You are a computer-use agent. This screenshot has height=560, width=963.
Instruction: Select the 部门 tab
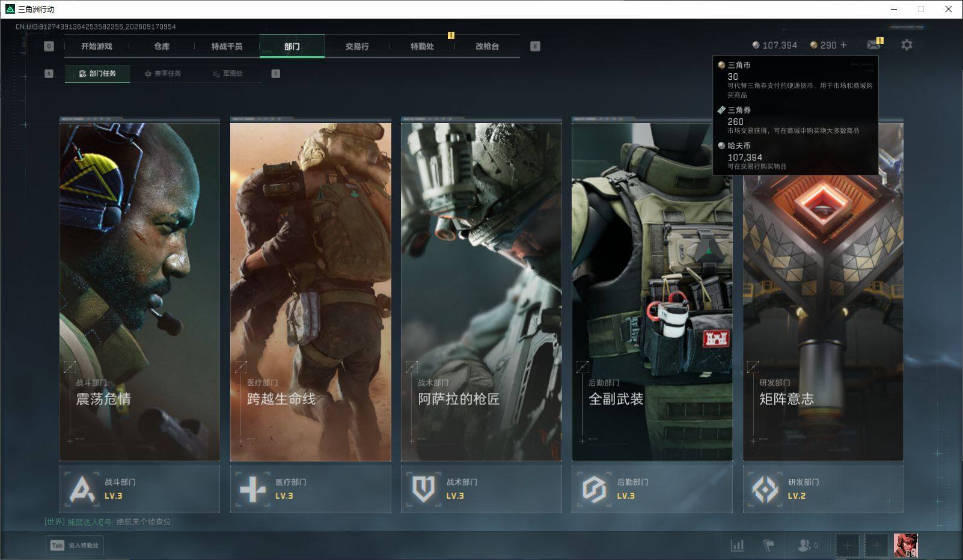click(x=292, y=46)
